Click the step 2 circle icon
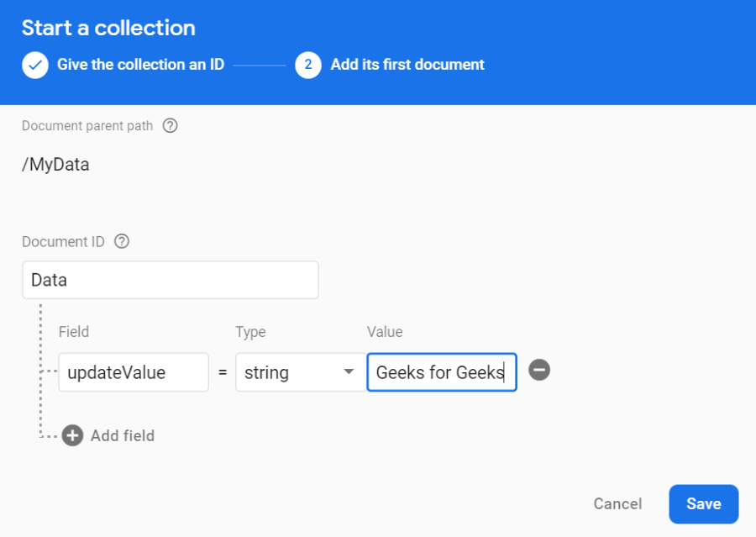 (308, 65)
